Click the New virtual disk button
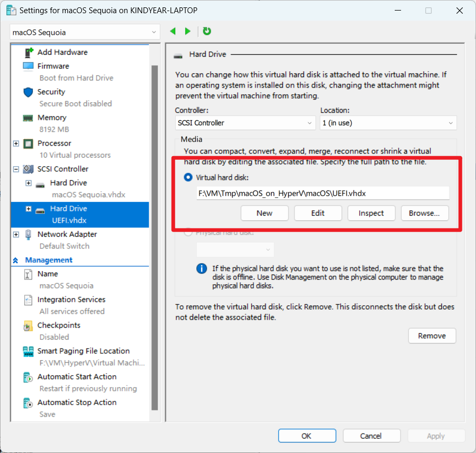The height and width of the screenshot is (453, 476). pos(264,213)
